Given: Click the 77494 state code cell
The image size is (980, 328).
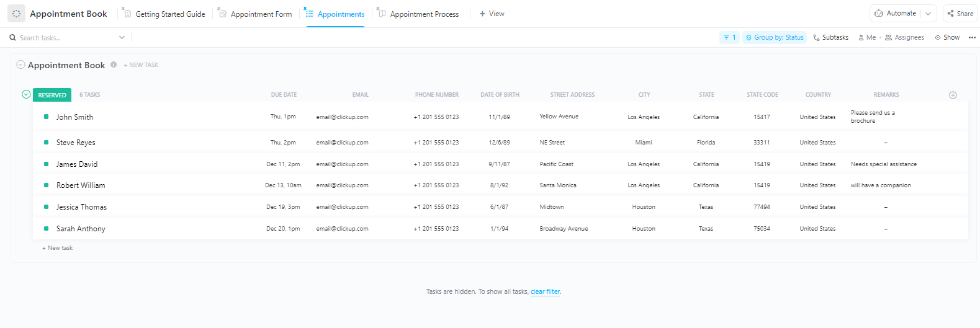Looking at the screenshot, I should (x=762, y=207).
